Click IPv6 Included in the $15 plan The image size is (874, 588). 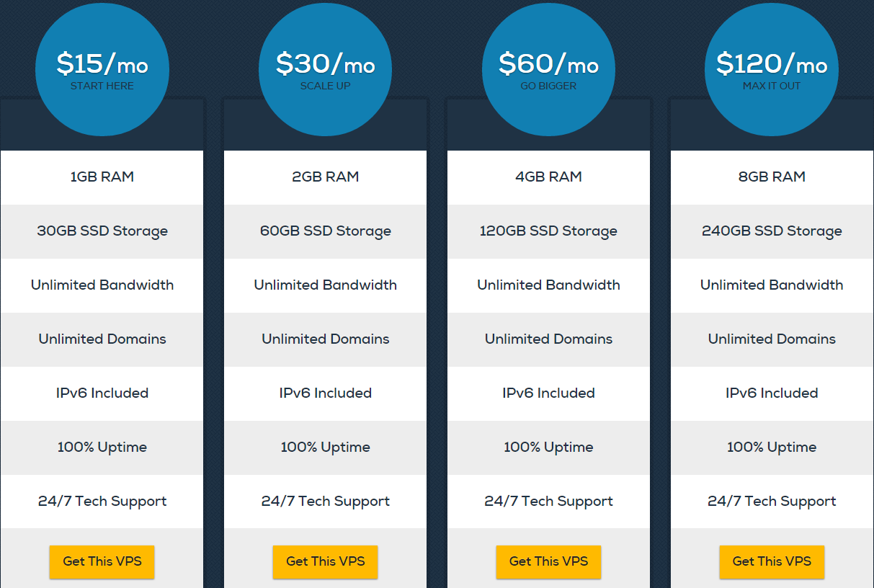coord(102,393)
